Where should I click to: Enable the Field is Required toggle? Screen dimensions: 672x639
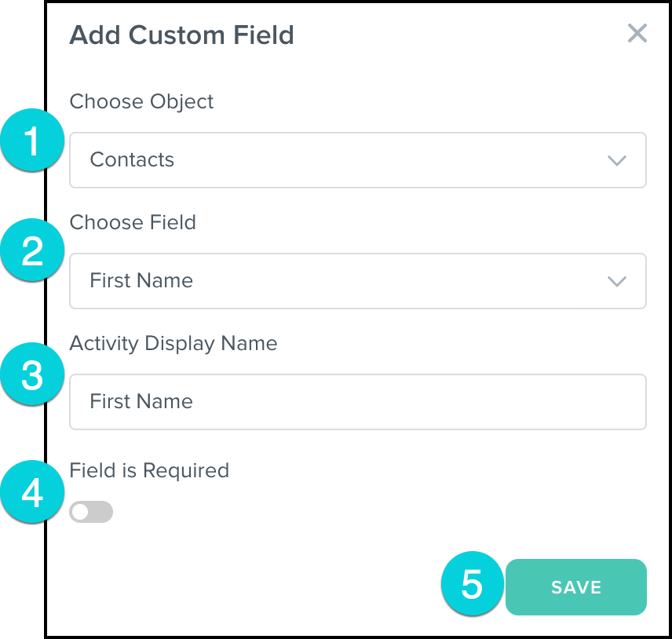[91, 513]
